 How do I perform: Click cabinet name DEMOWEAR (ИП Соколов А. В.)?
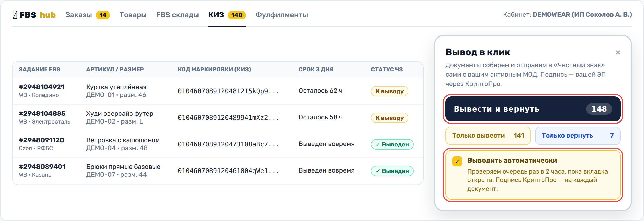pos(582,15)
